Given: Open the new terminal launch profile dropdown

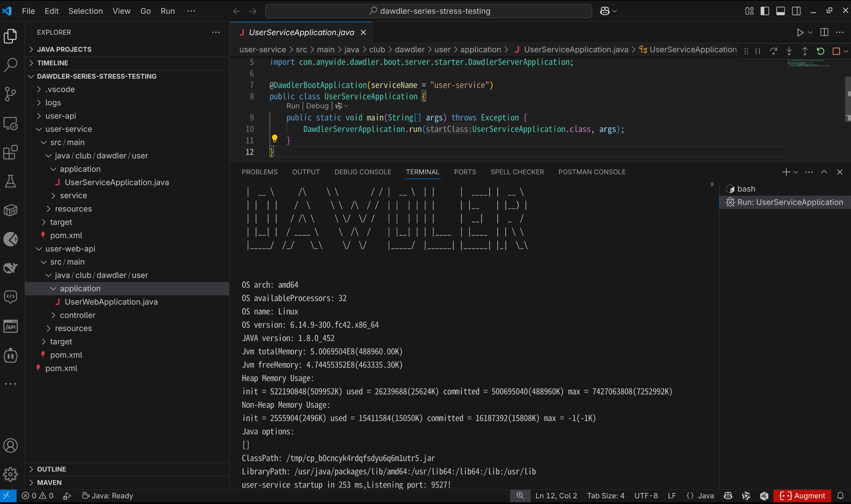Looking at the screenshot, I should click(796, 172).
